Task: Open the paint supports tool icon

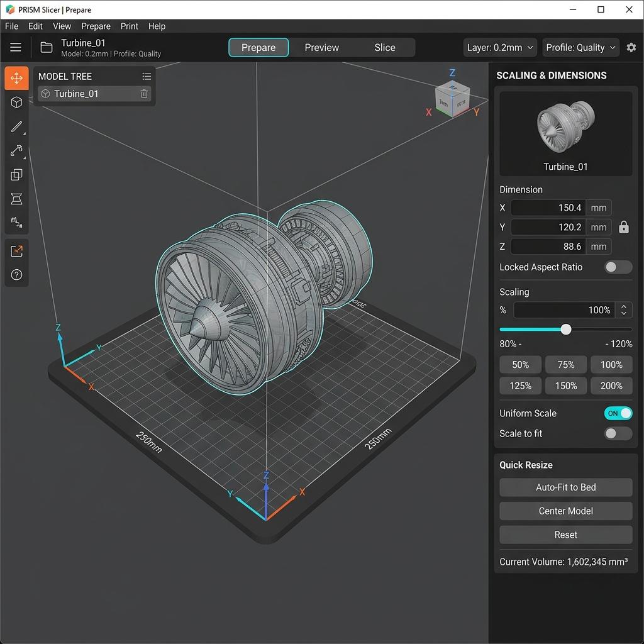Action: point(16,223)
